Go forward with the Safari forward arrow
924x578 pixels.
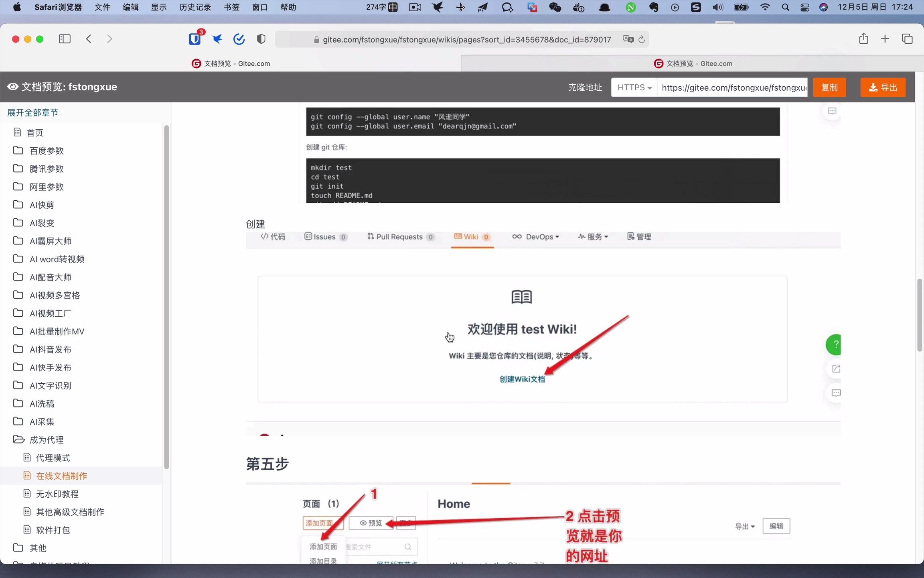coord(109,39)
